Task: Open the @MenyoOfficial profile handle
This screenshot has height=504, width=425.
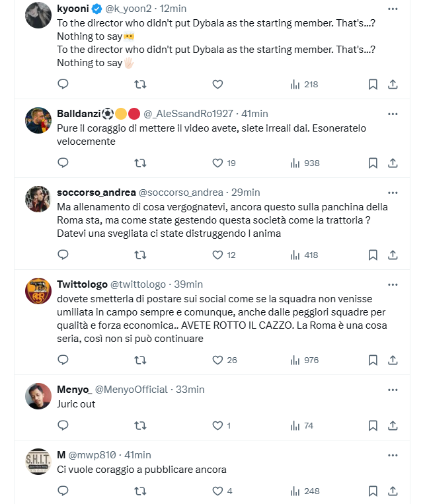Action: coord(132,390)
